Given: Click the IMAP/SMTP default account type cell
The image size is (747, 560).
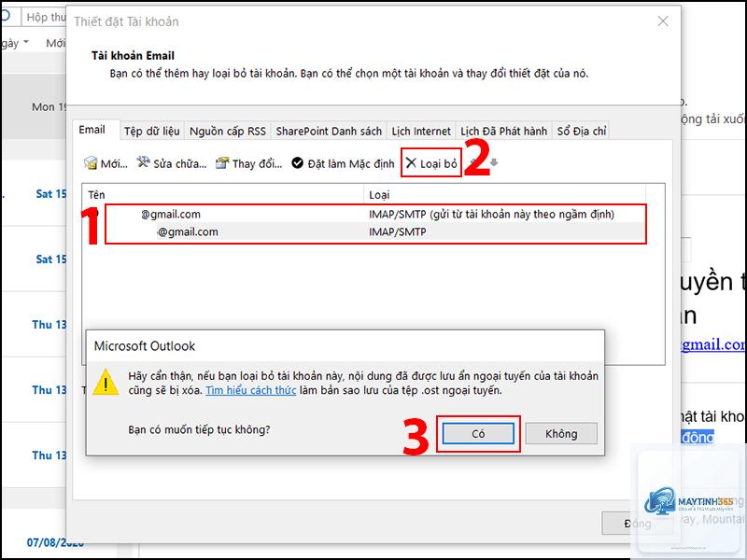Looking at the screenshot, I should [492, 215].
